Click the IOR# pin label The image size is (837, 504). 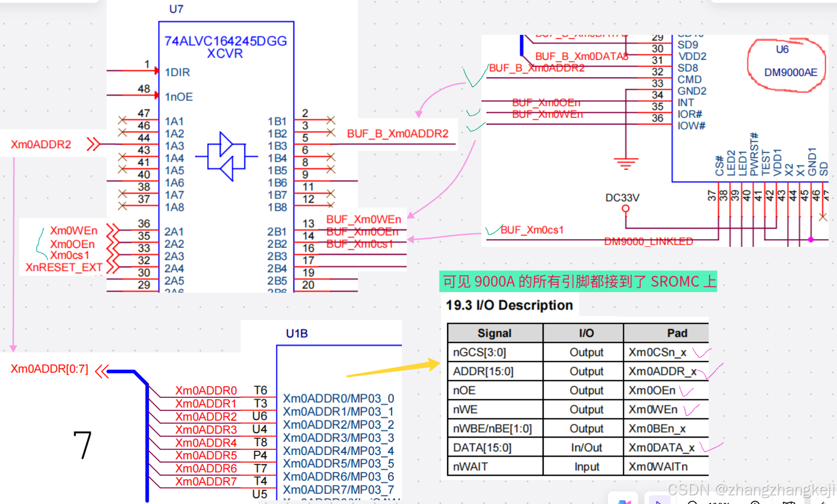pyautogui.click(x=690, y=114)
